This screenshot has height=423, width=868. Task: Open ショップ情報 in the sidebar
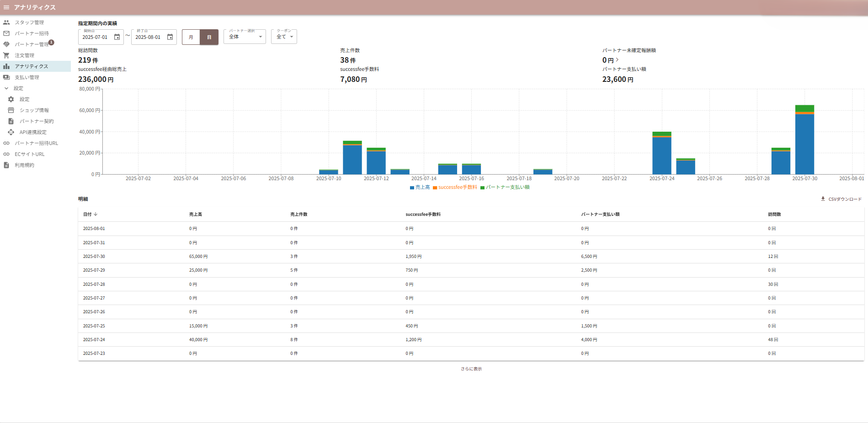tap(34, 110)
